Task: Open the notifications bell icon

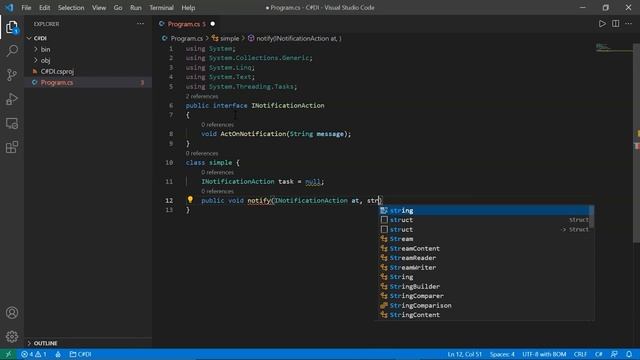Action: [629, 354]
